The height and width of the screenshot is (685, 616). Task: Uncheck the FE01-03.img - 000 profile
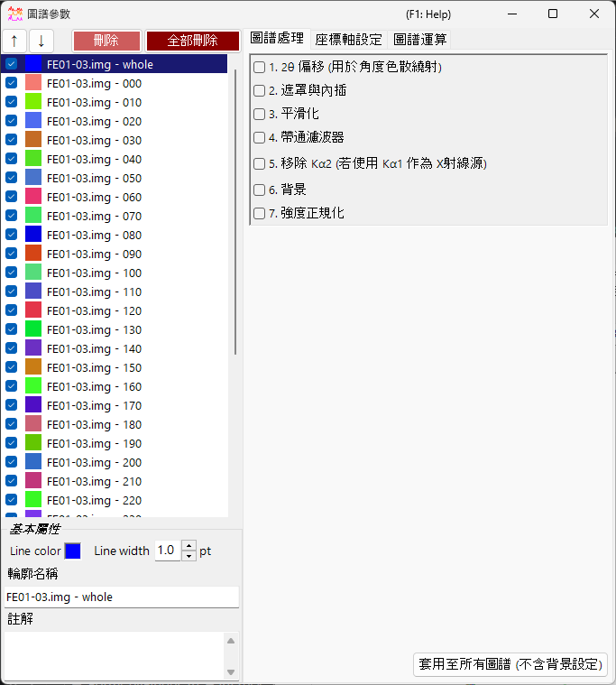[x=12, y=83]
